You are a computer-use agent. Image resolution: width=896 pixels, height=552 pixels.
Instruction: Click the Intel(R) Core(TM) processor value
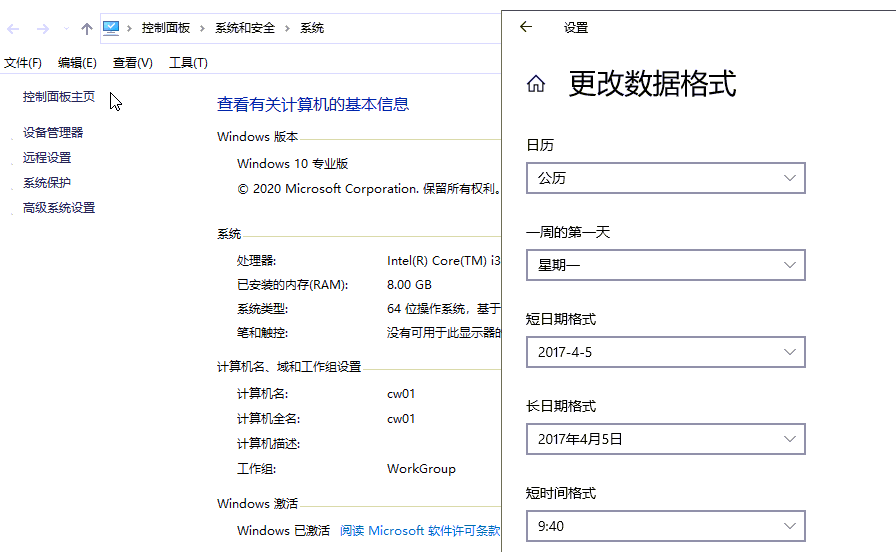[x=443, y=261]
